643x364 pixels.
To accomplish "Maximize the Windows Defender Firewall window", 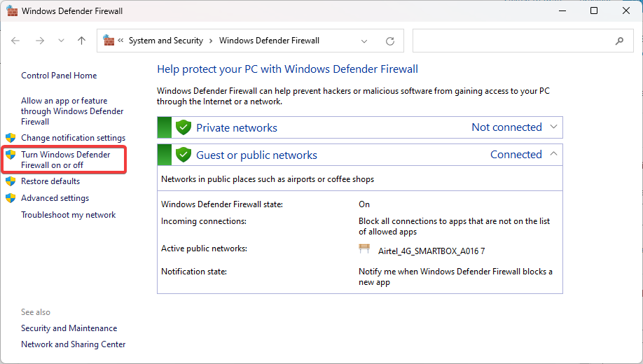I will (x=594, y=10).
